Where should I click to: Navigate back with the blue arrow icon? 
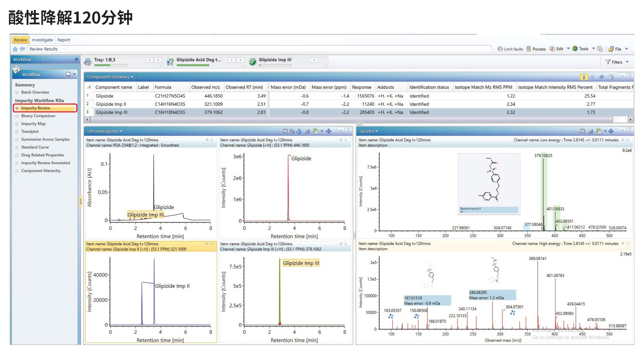pos(22,49)
